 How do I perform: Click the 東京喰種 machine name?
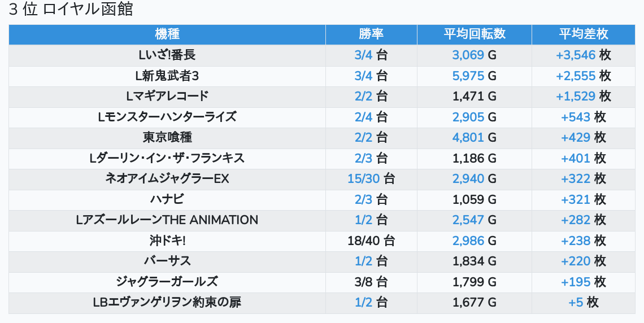(x=167, y=138)
